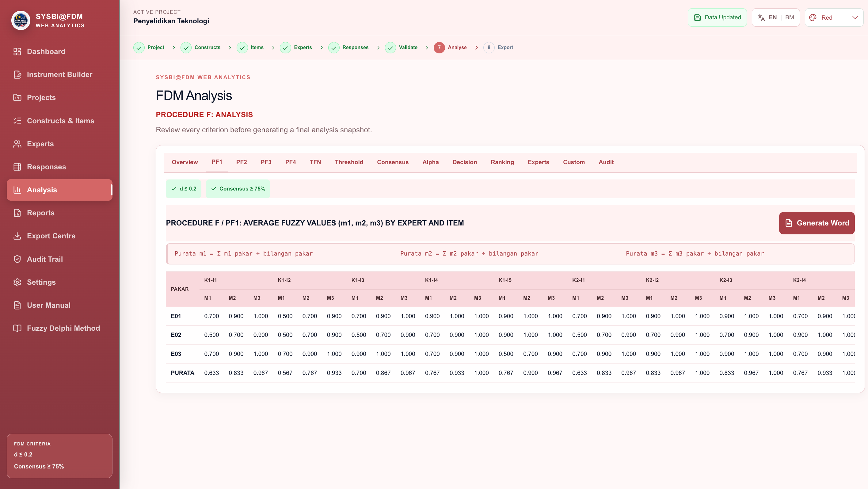
Task: Open the Consensus tab
Action: (393, 162)
